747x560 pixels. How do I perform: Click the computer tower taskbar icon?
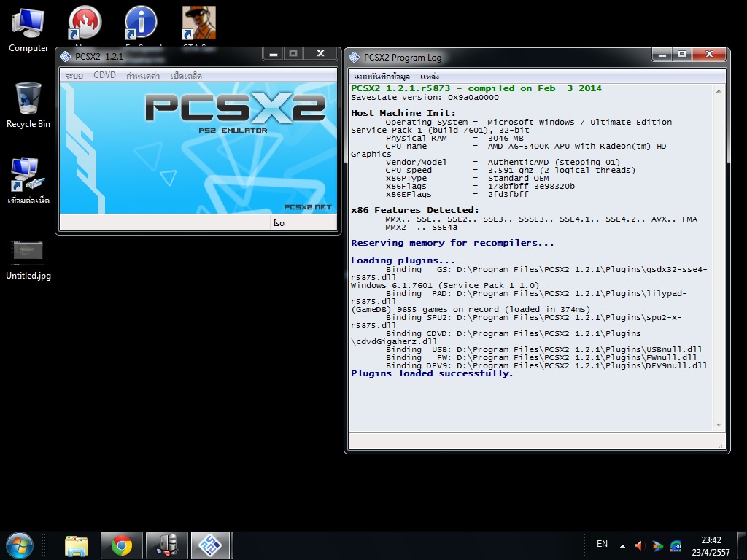tap(167, 545)
